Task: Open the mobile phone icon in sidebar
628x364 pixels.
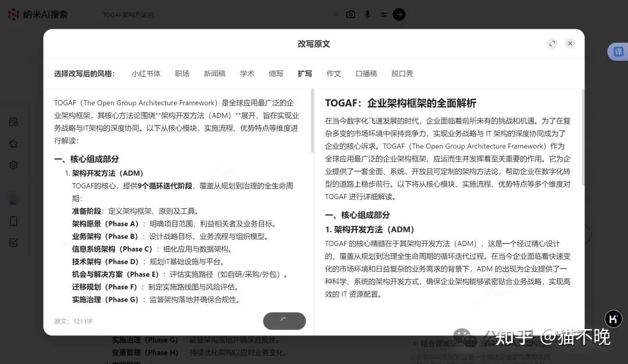Action: pyautogui.click(x=13, y=221)
